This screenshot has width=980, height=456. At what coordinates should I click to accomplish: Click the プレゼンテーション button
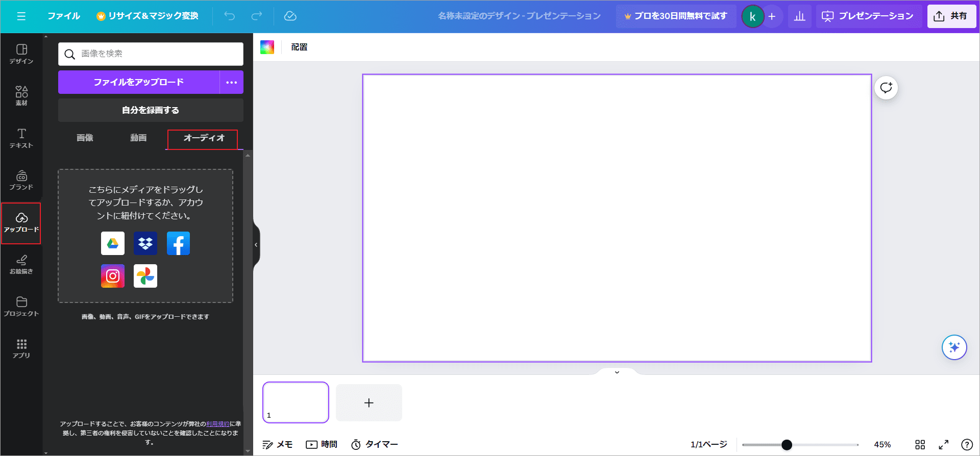(868, 16)
